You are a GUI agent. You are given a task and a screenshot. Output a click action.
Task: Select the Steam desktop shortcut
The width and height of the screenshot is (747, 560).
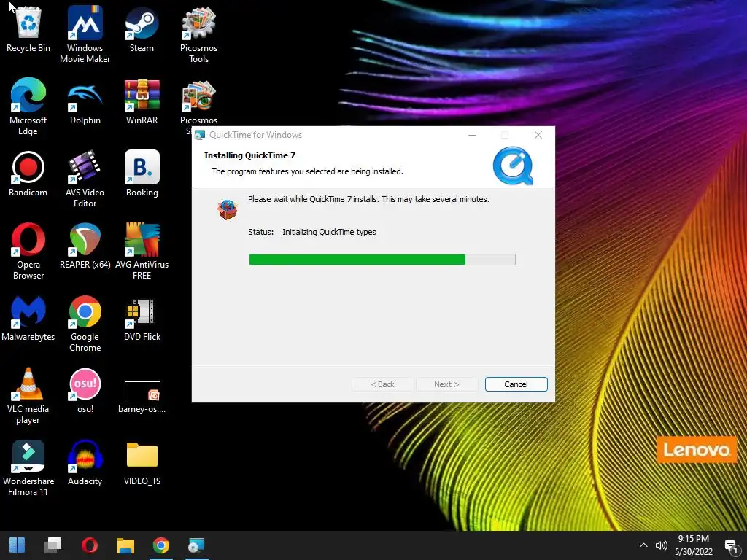142,30
